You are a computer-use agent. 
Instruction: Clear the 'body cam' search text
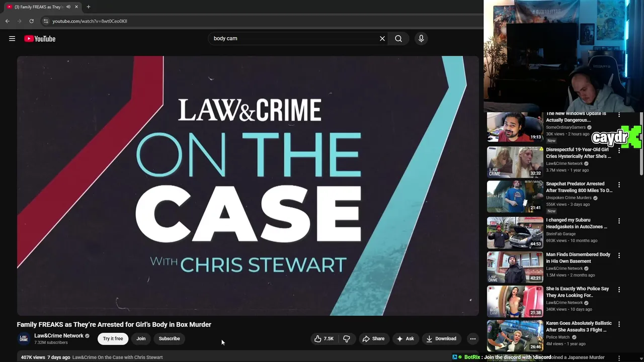pos(382,38)
